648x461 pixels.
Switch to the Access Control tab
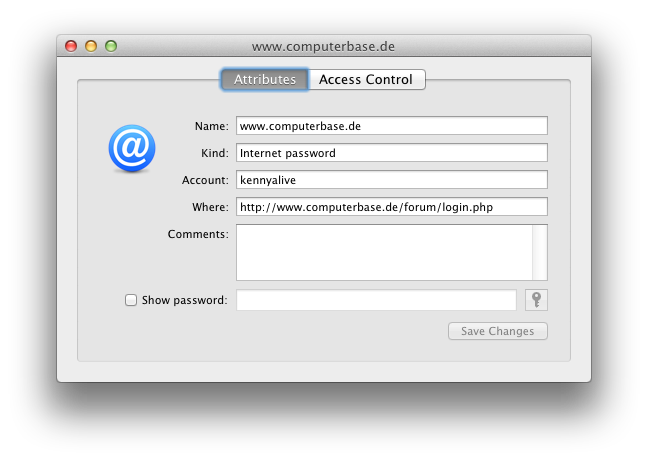click(x=367, y=79)
